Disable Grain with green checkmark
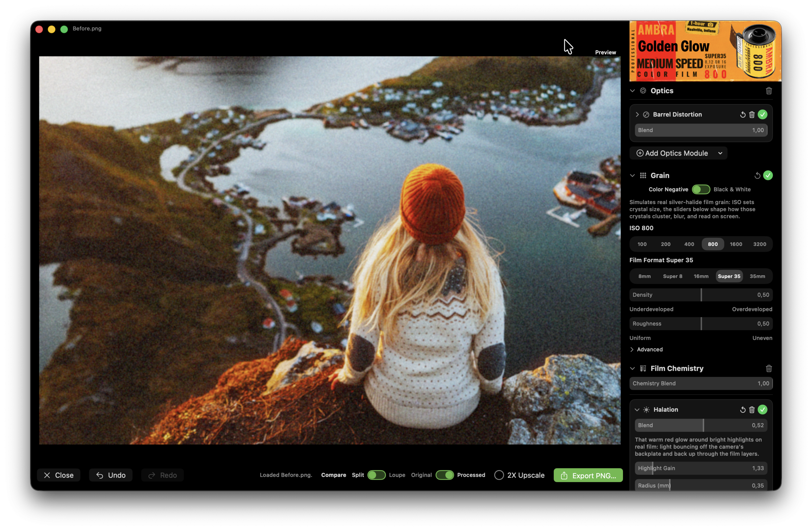Viewport: 812px width, 531px height. pyautogui.click(x=768, y=176)
